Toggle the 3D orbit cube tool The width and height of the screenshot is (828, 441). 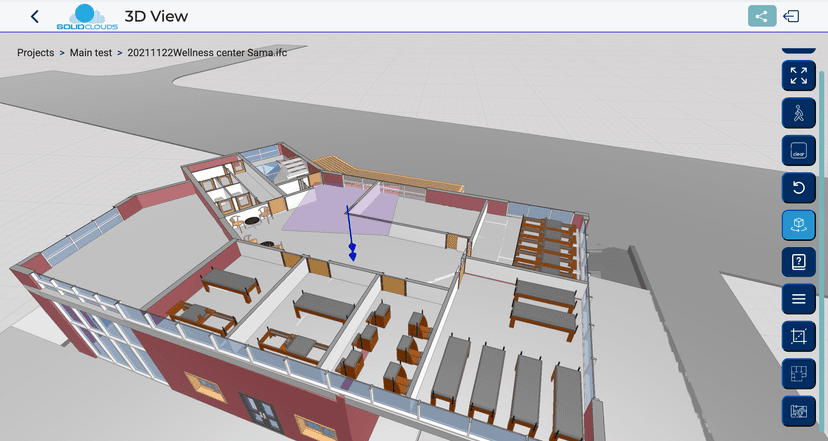click(798, 224)
